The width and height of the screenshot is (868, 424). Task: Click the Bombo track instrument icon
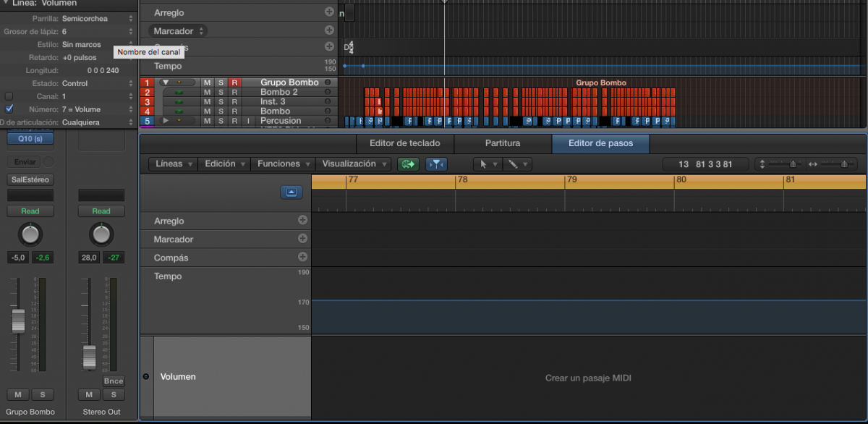coord(178,111)
